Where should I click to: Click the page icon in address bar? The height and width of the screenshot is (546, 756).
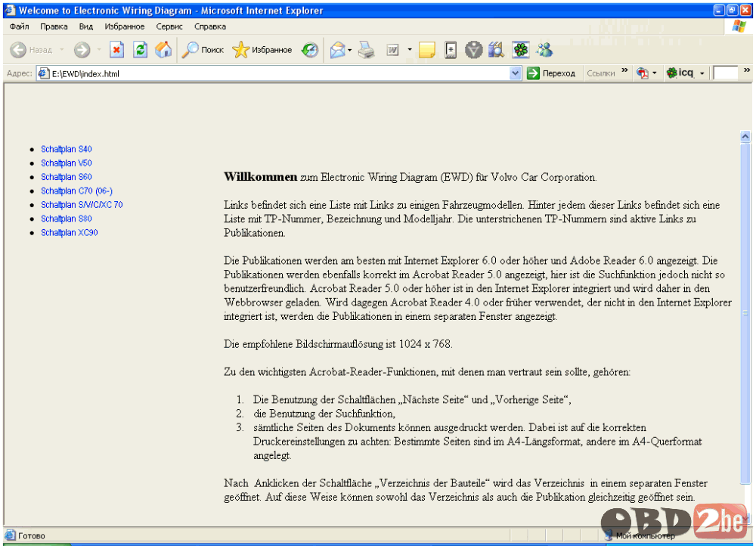point(43,73)
